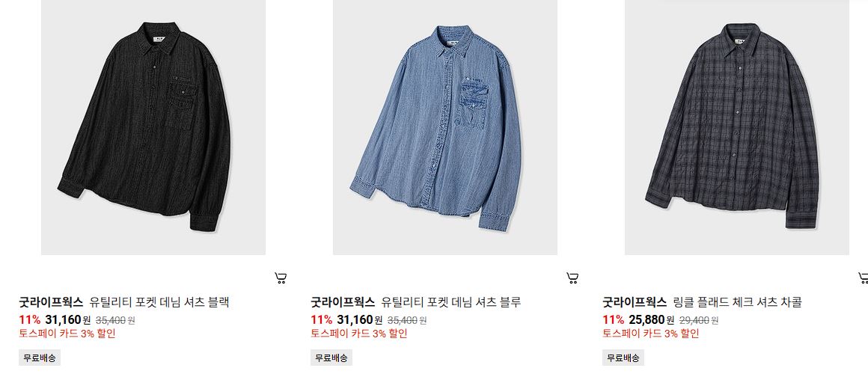Open black denim shirt product image
The image size is (868, 374).
pos(153,127)
